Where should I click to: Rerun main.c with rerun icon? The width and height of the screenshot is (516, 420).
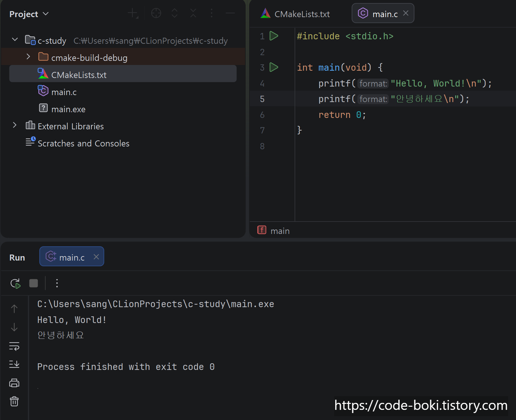(16, 283)
